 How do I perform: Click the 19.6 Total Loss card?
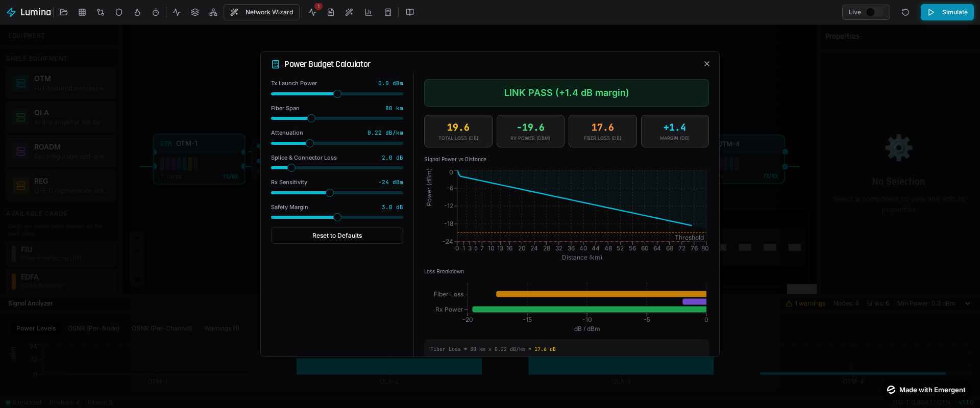click(458, 131)
